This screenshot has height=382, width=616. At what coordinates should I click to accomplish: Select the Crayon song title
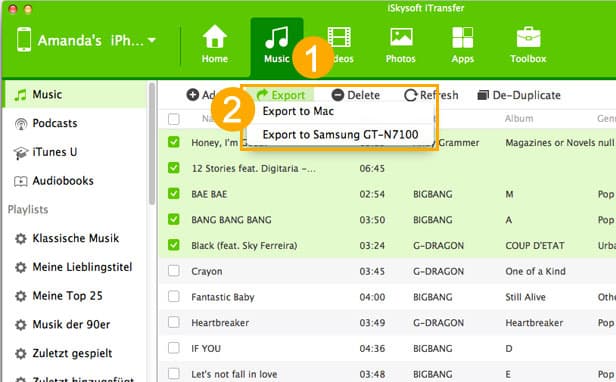point(207,271)
